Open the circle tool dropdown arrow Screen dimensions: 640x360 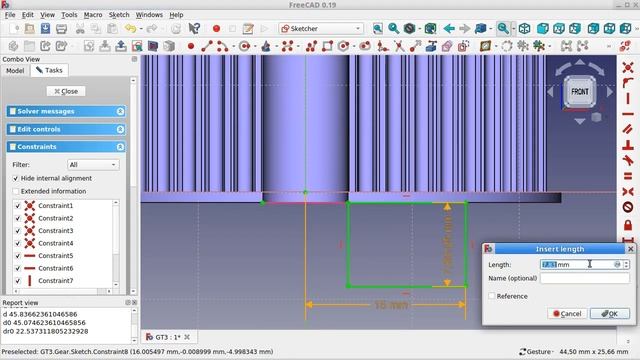255,46
